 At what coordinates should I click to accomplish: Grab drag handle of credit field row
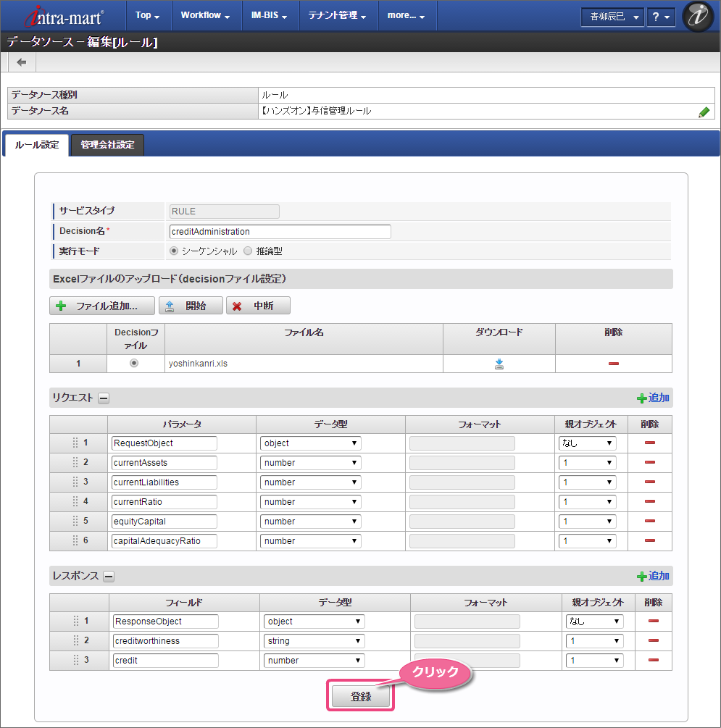click(x=76, y=660)
